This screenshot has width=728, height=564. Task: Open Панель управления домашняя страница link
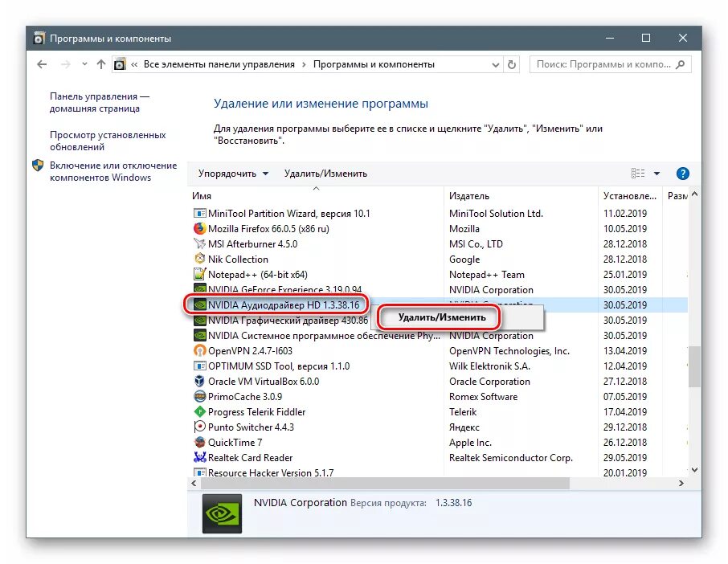click(x=100, y=102)
